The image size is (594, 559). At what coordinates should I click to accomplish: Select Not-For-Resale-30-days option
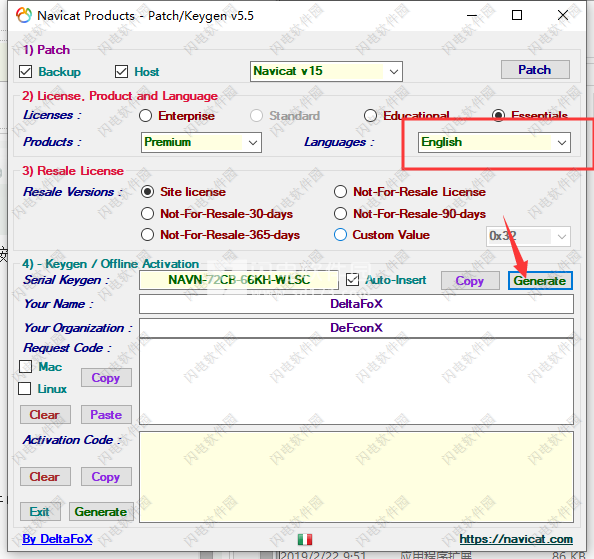147,214
